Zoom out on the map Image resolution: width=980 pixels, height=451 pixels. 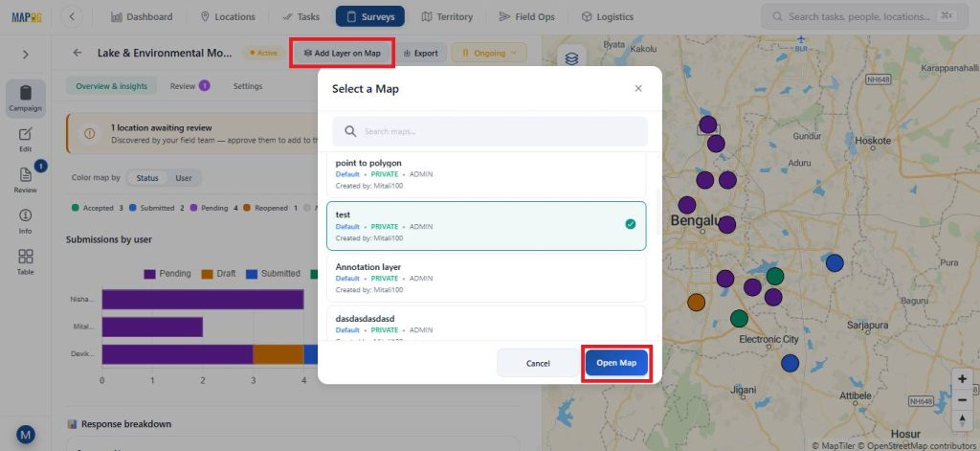(961, 399)
